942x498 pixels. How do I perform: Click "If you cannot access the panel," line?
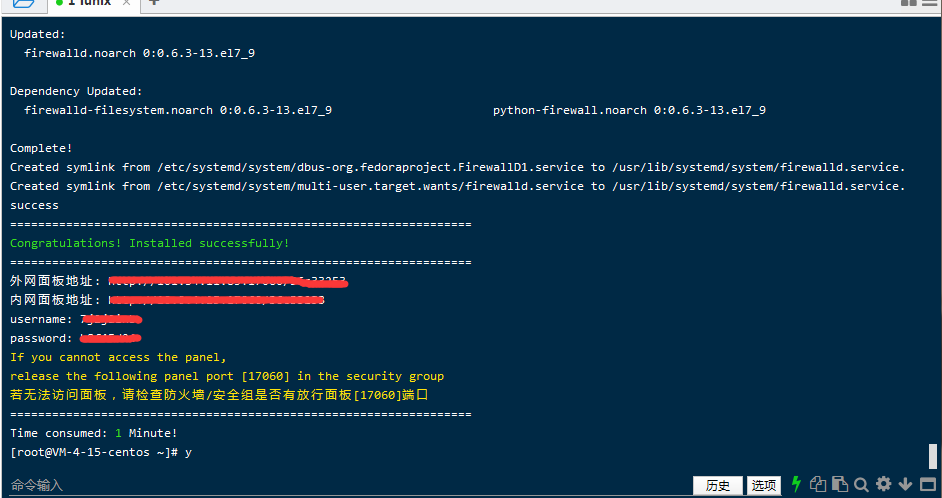[118, 357]
